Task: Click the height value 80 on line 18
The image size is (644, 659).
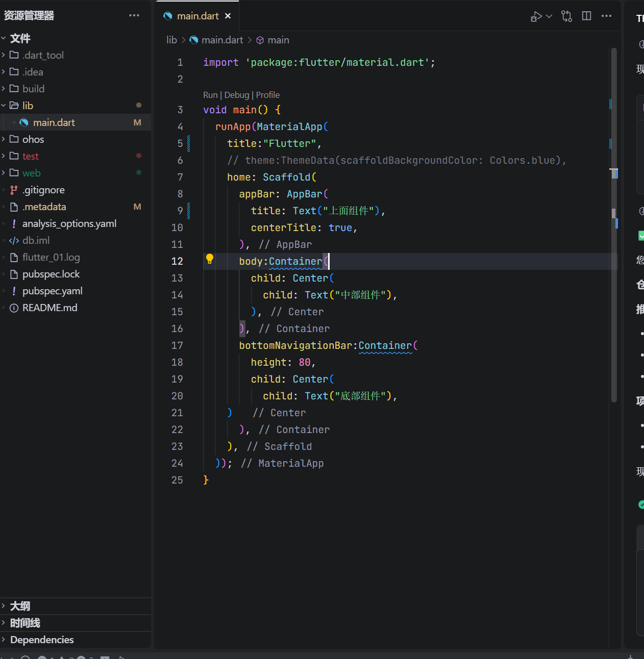Action: 305,362
